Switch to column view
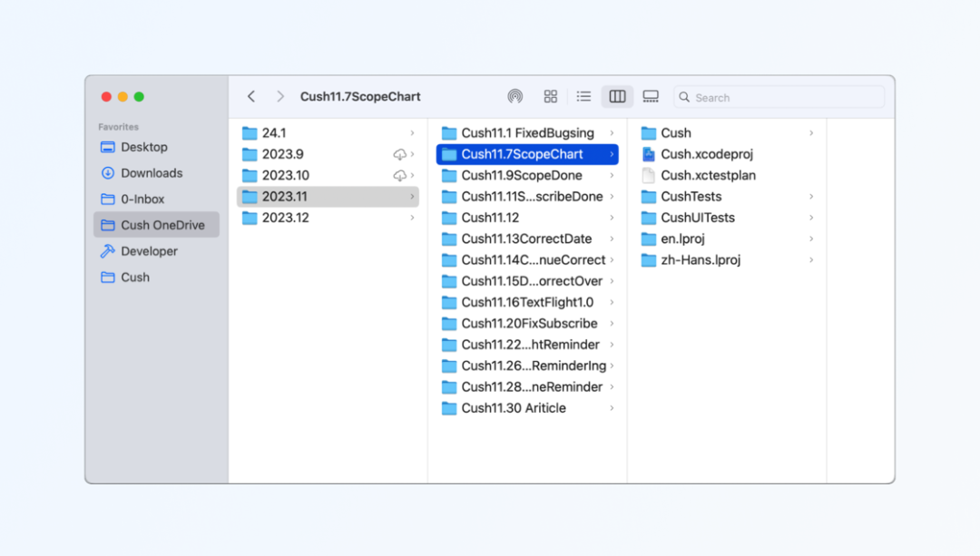Screen dimensions: 980x556 pyautogui.click(x=618, y=97)
